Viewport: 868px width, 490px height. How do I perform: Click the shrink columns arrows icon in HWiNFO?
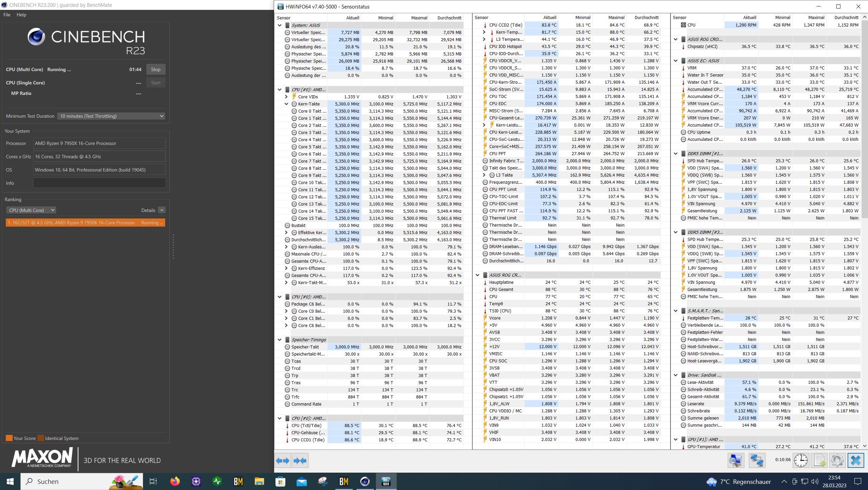click(300, 460)
